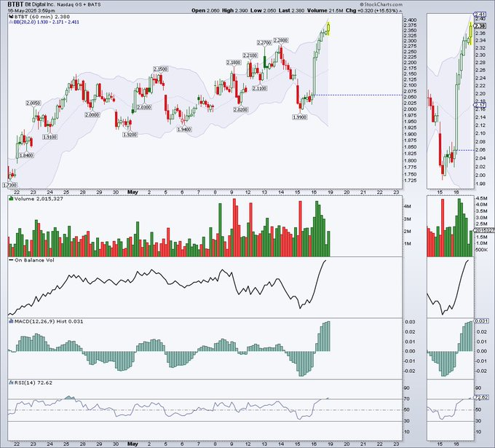Click the RSI(14) 72.62 label
The width and height of the screenshot is (495, 448).
[x=33, y=382]
